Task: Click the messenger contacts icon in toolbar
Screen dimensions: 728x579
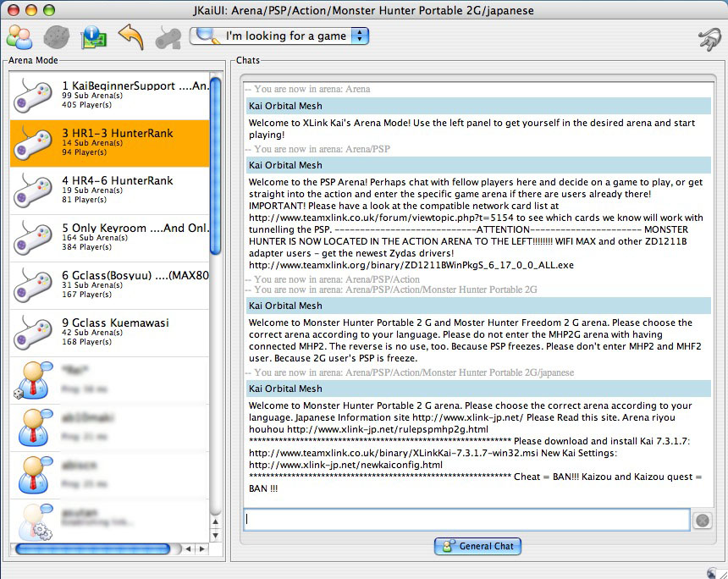Action: click(x=19, y=37)
